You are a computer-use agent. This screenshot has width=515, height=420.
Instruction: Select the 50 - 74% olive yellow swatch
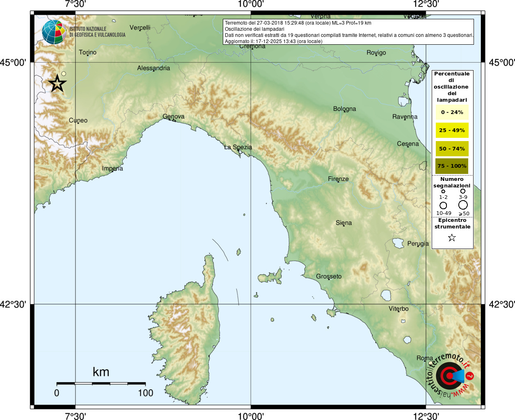coord(452,148)
